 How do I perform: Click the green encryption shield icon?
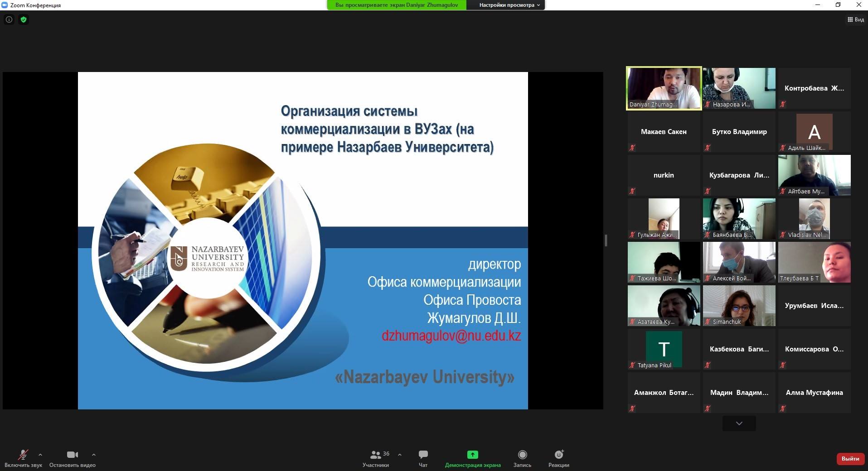24,19
